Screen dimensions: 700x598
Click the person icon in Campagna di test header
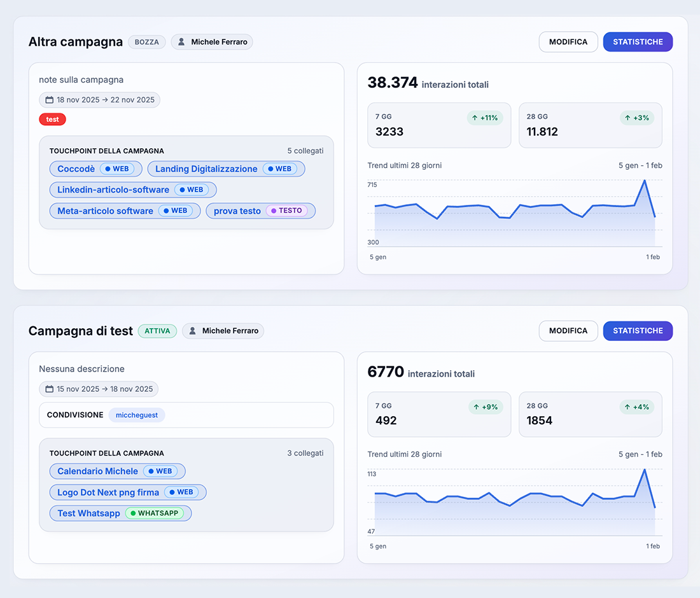(x=192, y=331)
